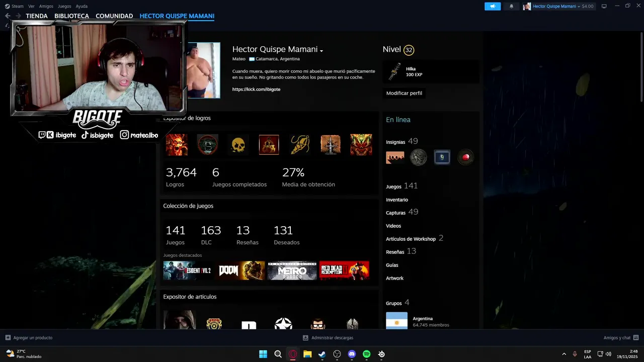This screenshot has height=362, width=644.
Task: Open Administrar descargas
Action: [x=328, y=338]
